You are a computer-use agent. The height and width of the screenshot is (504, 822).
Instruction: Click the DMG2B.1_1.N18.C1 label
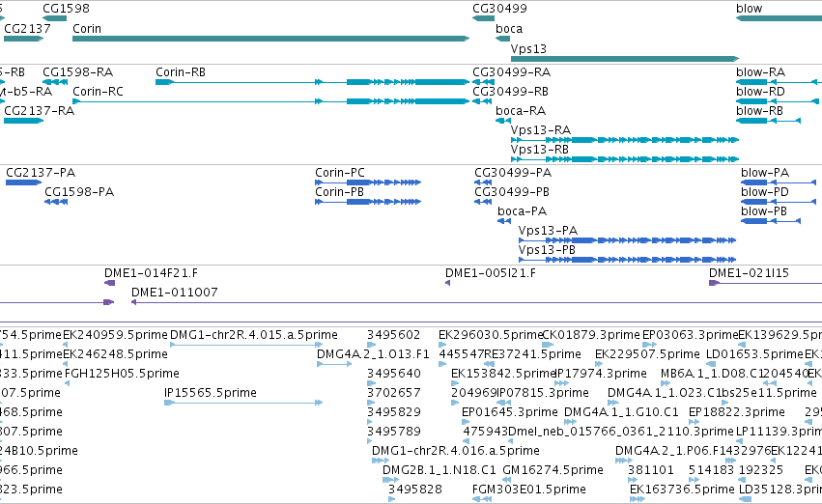pyautogui.click(x=439, y=470)
